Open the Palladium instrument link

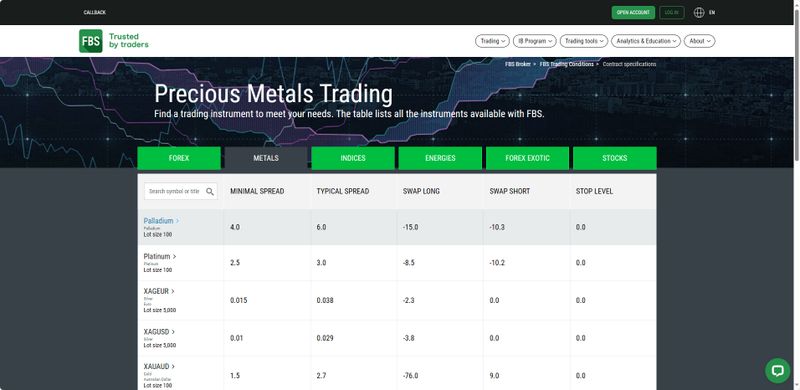pyautogui.click(x=161, y=221)
